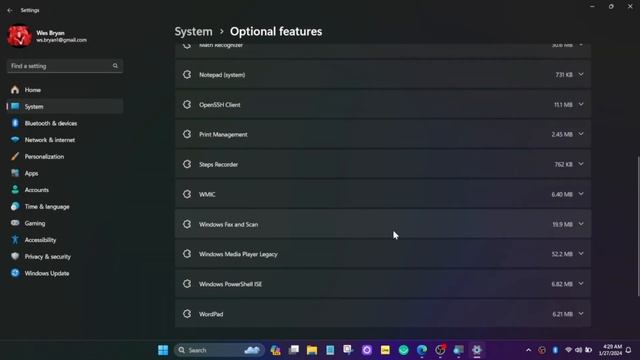Click the yellow app taskbar icon
640x360 pixels.
[x=385, y=350]
